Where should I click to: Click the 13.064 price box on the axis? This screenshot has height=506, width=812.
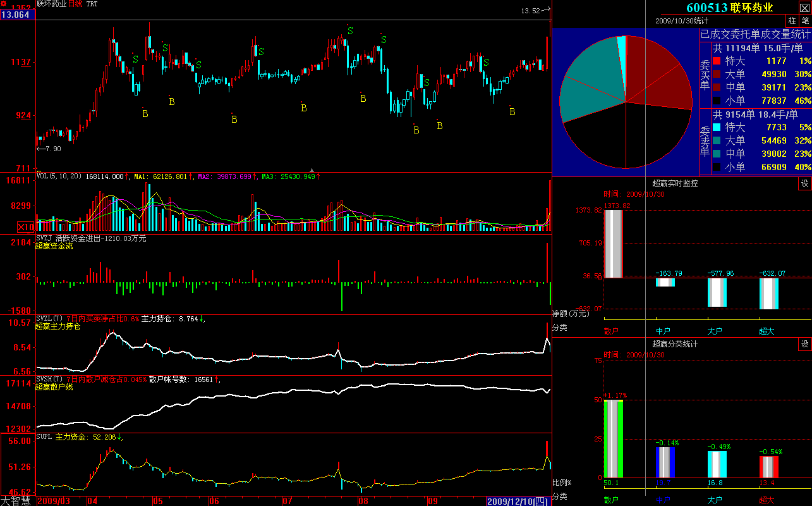coord(17,15)
